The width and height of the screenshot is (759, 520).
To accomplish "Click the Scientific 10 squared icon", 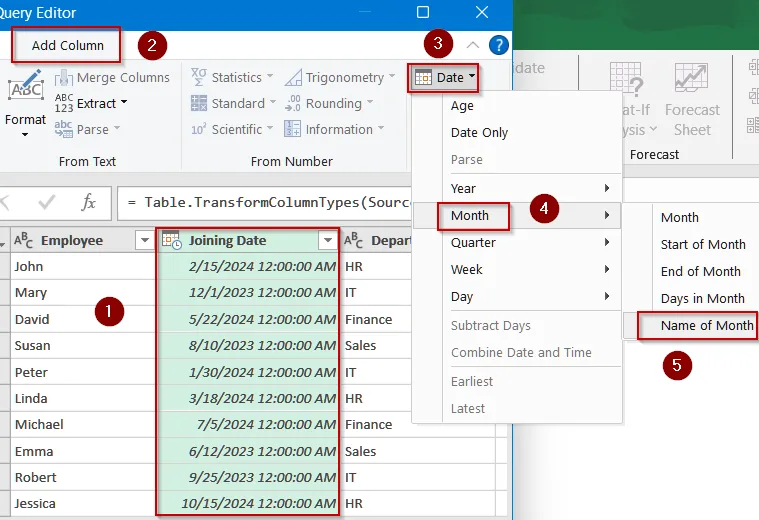I will point(198,130).
